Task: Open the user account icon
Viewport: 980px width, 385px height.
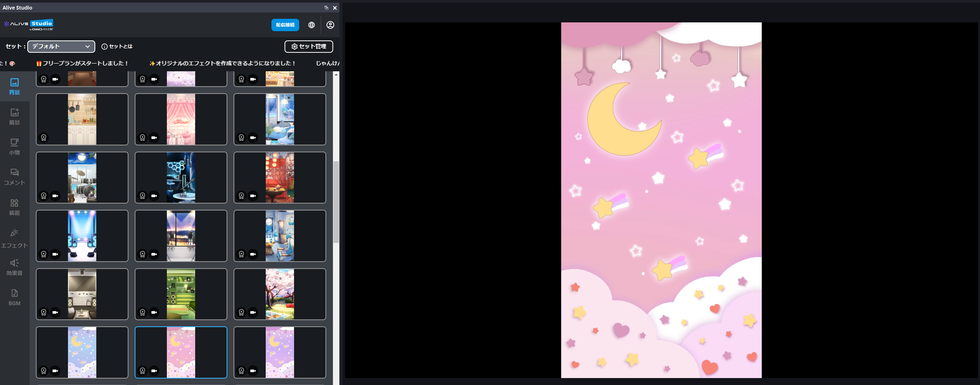Action: [x=330, y=25]
